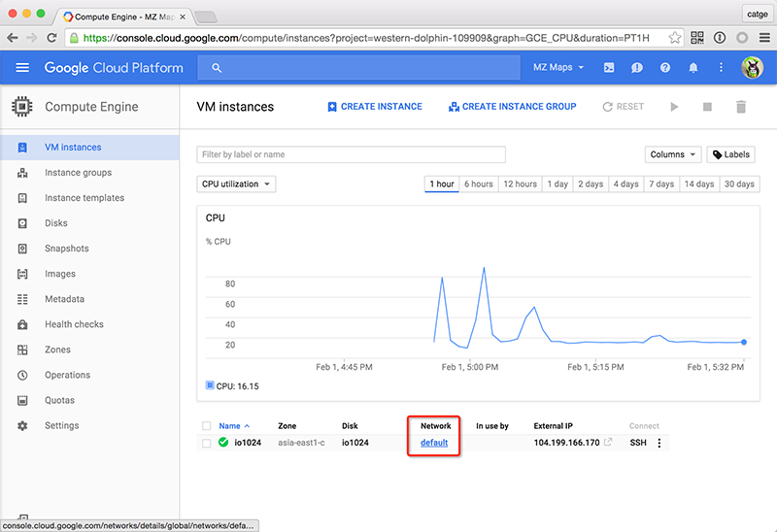Screen dimensions: 777x532
Task: Select the 1 day time range
Action: pyautogui.click(x=557, y=184)
